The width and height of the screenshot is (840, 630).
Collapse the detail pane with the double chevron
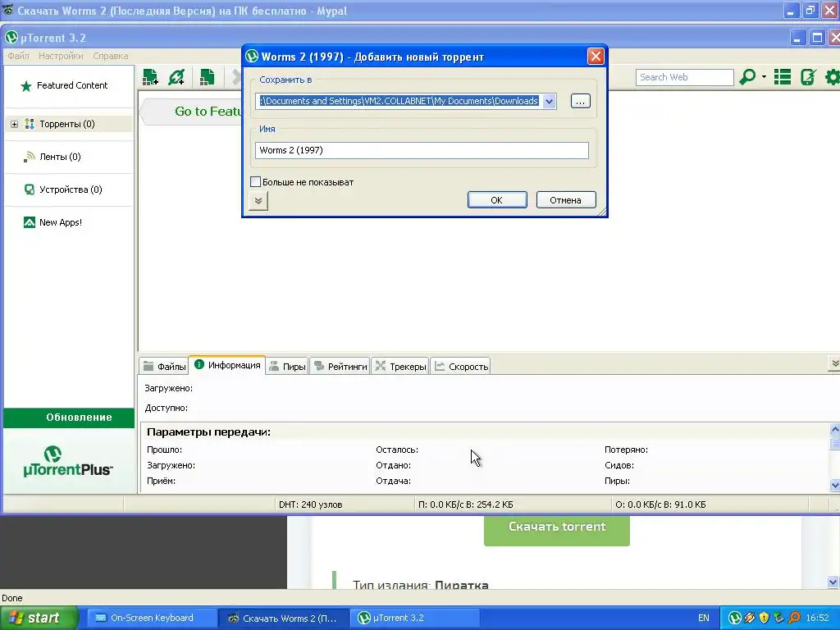click(834, 363)
